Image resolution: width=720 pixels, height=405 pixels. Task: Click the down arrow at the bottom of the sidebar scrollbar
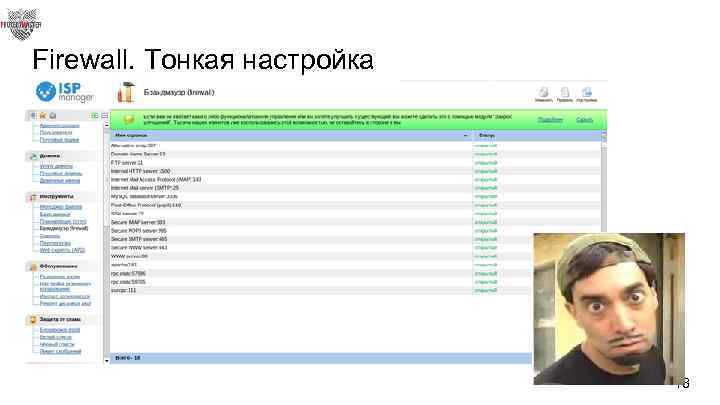107,360
